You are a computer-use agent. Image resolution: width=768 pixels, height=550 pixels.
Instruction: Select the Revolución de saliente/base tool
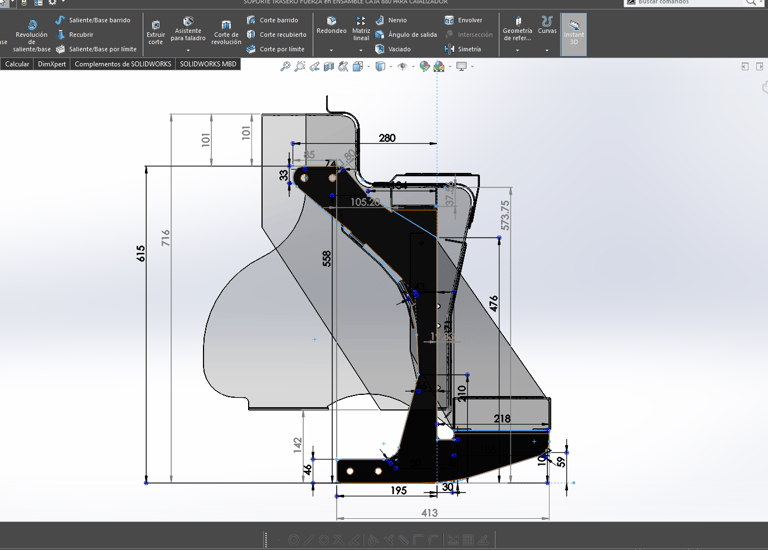[x=32, y=36]
